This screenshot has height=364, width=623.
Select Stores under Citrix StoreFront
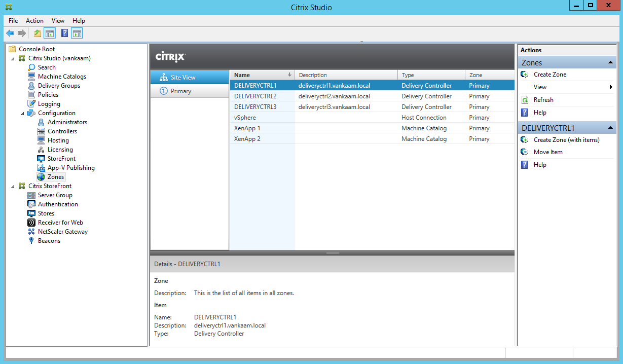46,213
